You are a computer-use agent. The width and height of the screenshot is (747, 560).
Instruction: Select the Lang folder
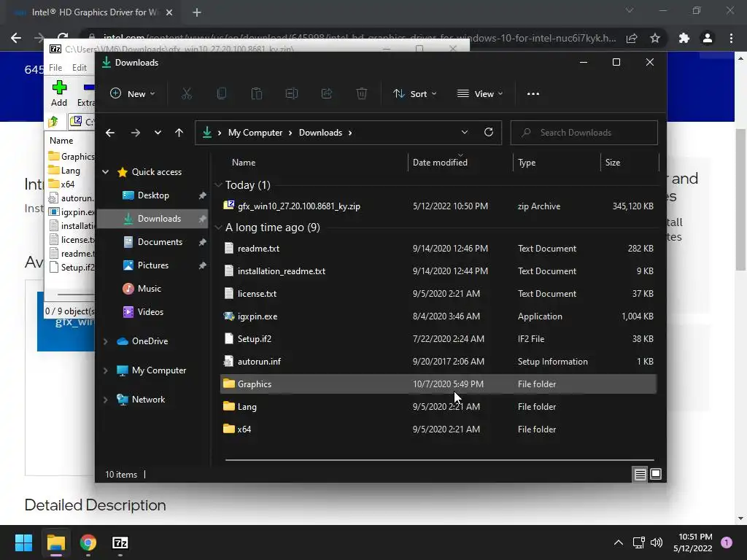coord(438,407)
